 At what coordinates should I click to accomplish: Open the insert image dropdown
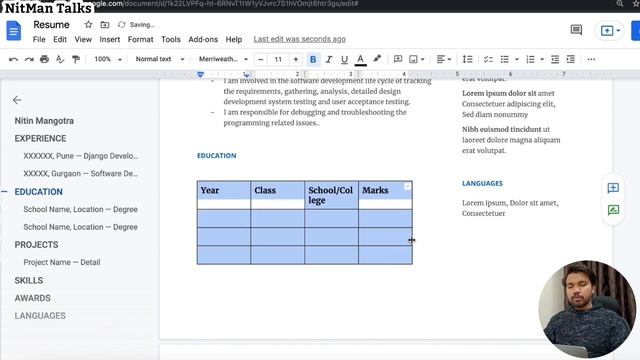pos(417,60)
